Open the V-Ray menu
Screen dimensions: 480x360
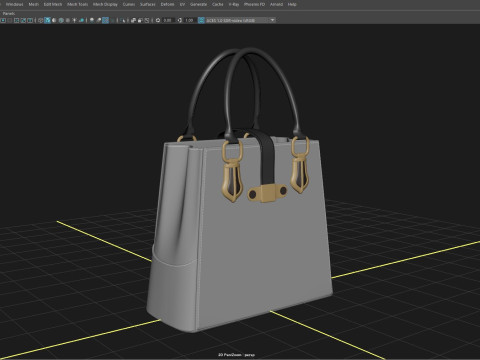click(234, 4)
